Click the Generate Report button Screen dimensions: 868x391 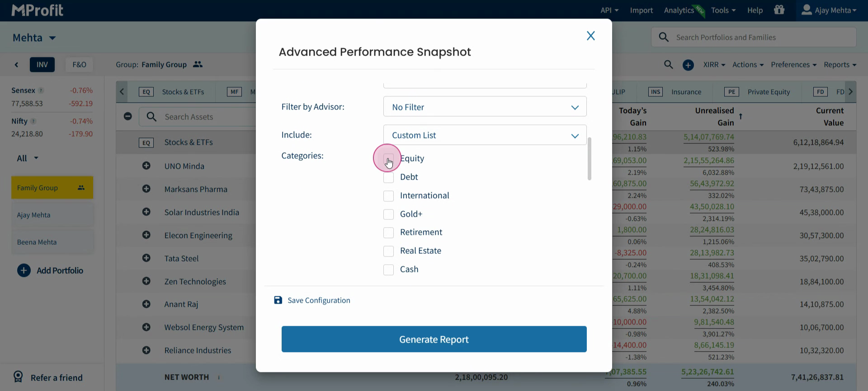434,339
